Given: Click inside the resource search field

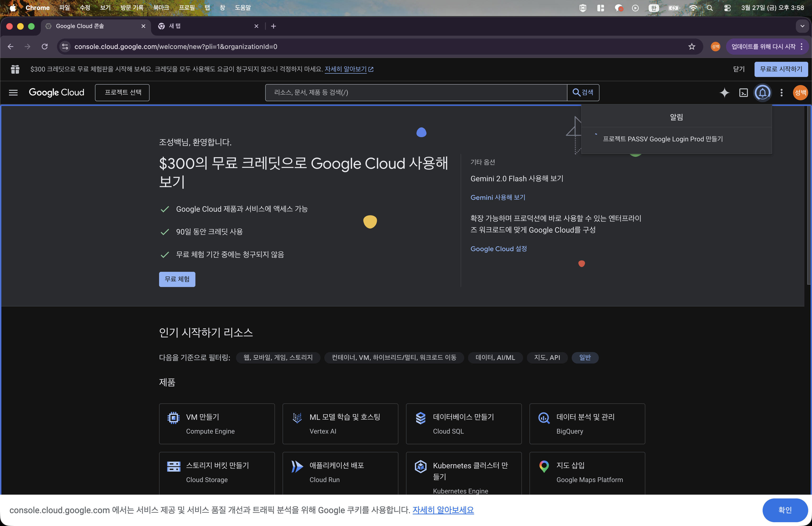Looking at the screenshot, I should tap(409, 92).
